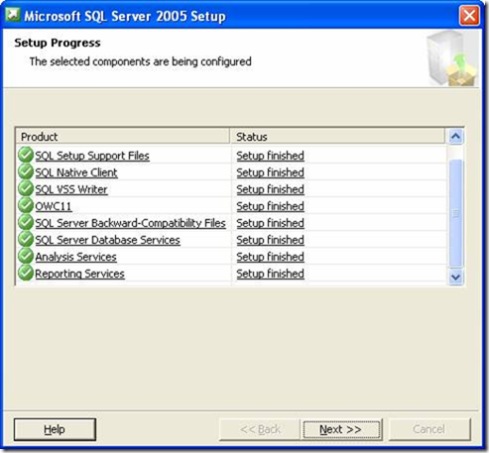Open SQL Server Database Services link
Screen dimensions: 489x453
(x=108, y=240)
